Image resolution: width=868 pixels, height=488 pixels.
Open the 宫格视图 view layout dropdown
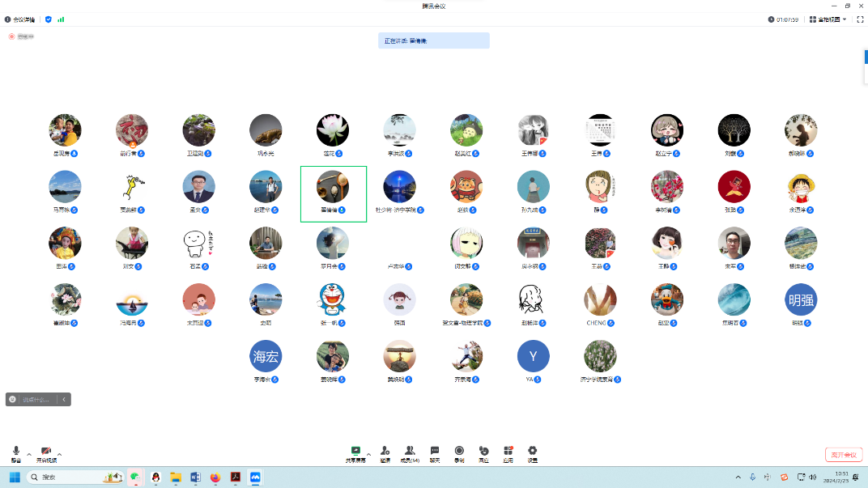(828, 19)
